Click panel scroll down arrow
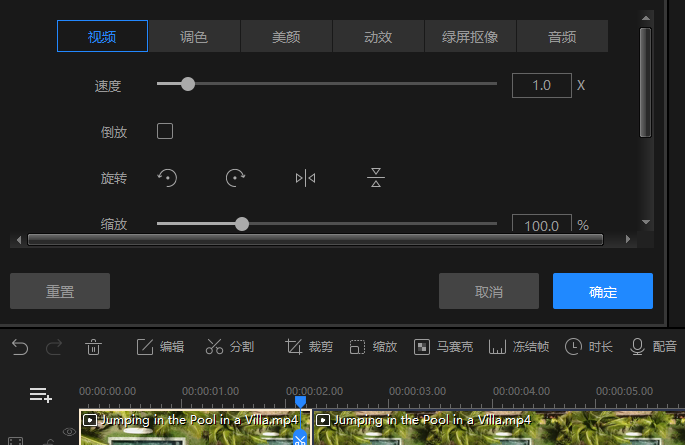This screenshot has width=685, height=445. pos(646,222)
